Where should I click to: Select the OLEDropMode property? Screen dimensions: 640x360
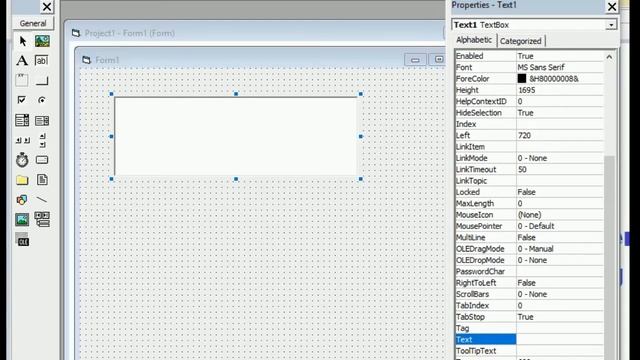(x=485, y=260)
